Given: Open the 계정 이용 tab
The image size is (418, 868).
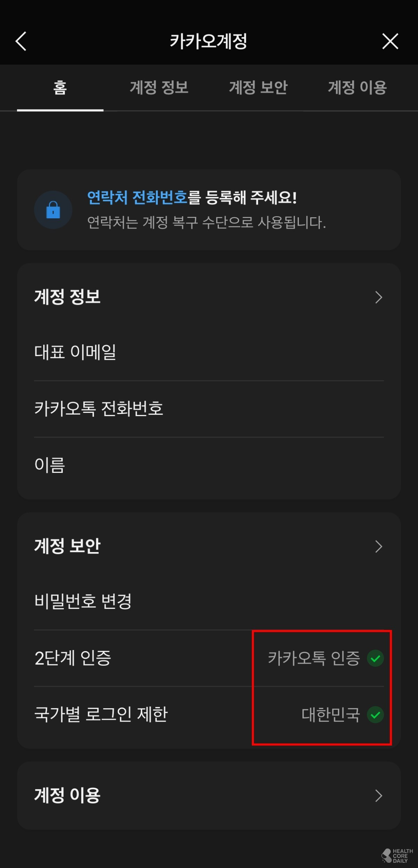Looking at the screenshot, I should pos(357,88).
